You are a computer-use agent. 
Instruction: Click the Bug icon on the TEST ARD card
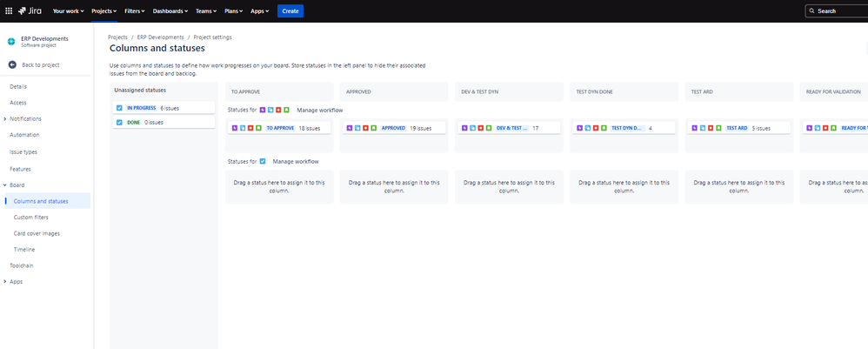click(x=711, y=128)
